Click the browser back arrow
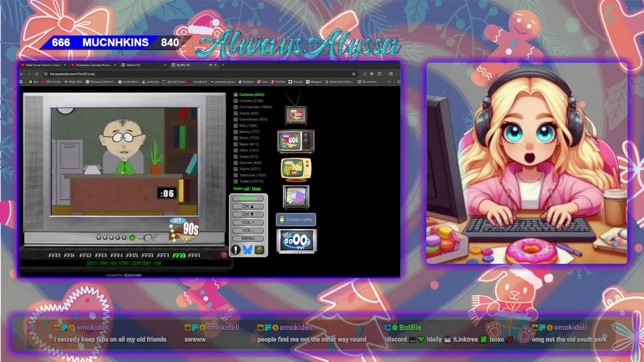 [x=22, y=74]
